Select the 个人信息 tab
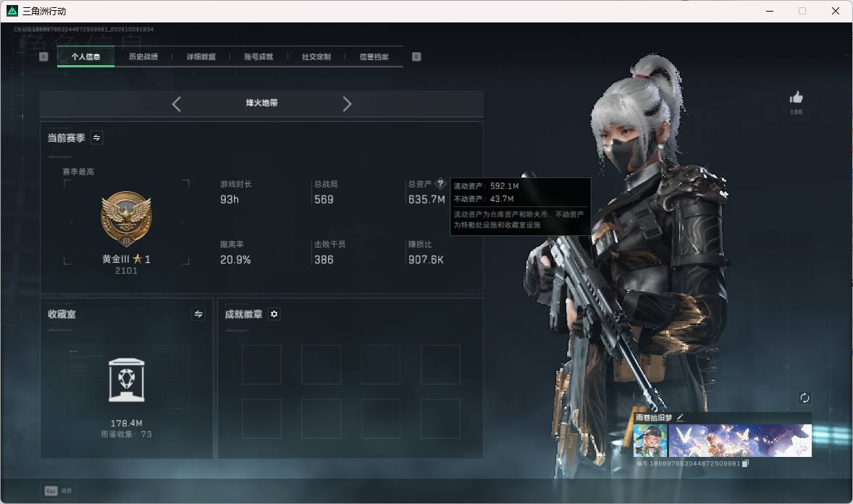Screen dimensions: 853x504 (85, 56)
